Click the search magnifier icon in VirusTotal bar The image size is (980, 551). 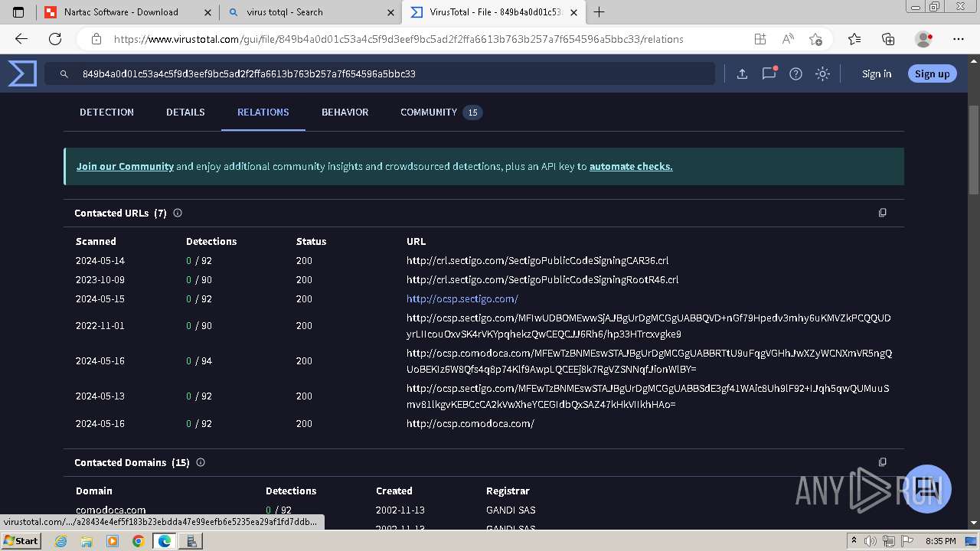pos(64,74)
